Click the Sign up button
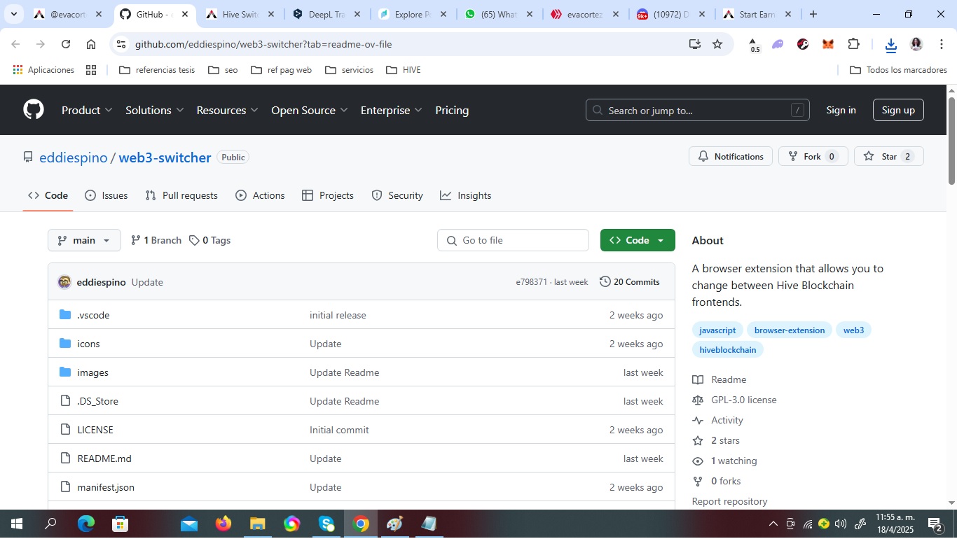The height and width of the screenshot is (560, 957). 898,110
